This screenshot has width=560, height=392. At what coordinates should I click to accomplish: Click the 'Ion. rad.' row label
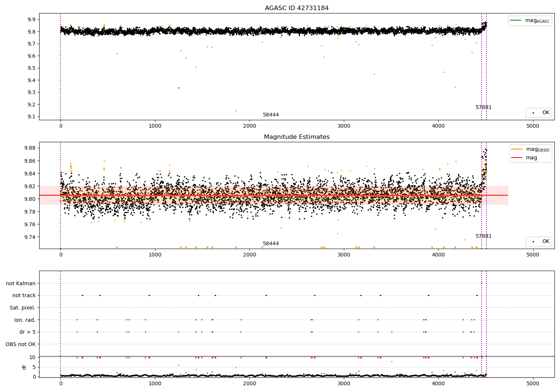click(25, 320)
